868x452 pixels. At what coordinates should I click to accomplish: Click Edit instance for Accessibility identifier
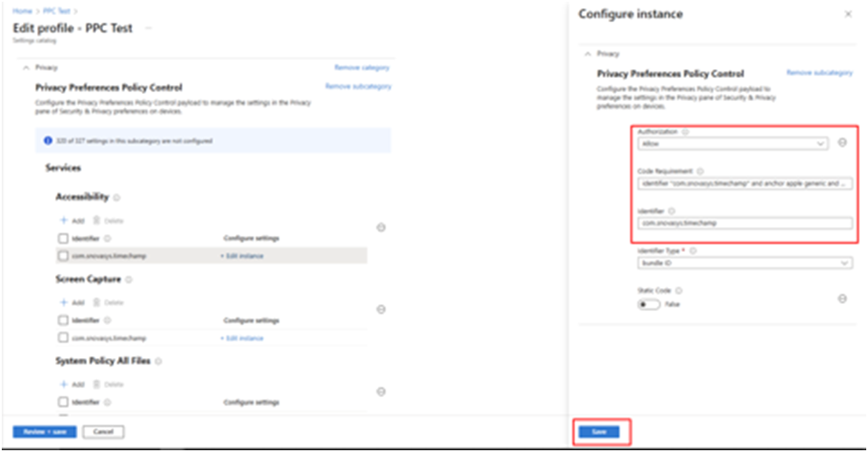pos(242,255)
